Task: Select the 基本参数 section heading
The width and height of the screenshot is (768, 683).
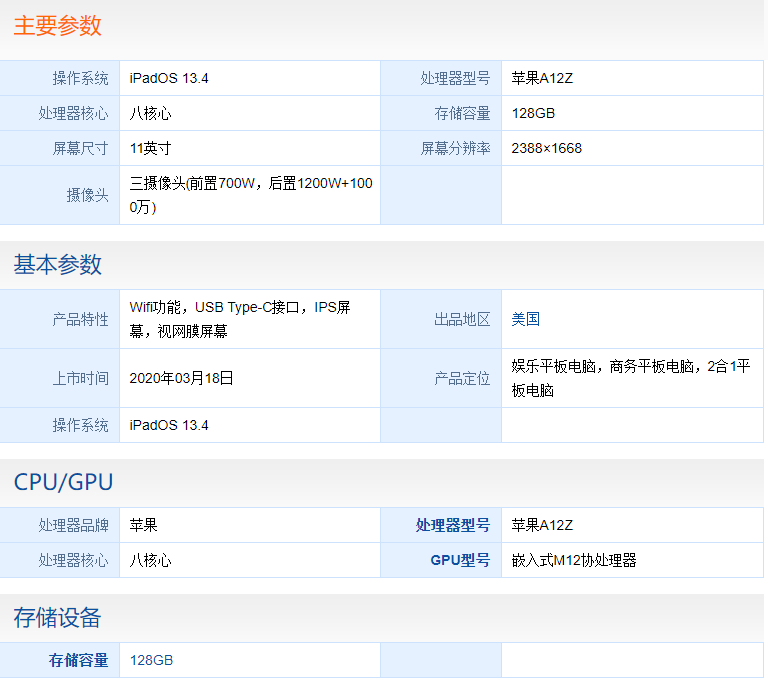Action: coord(58,265)
